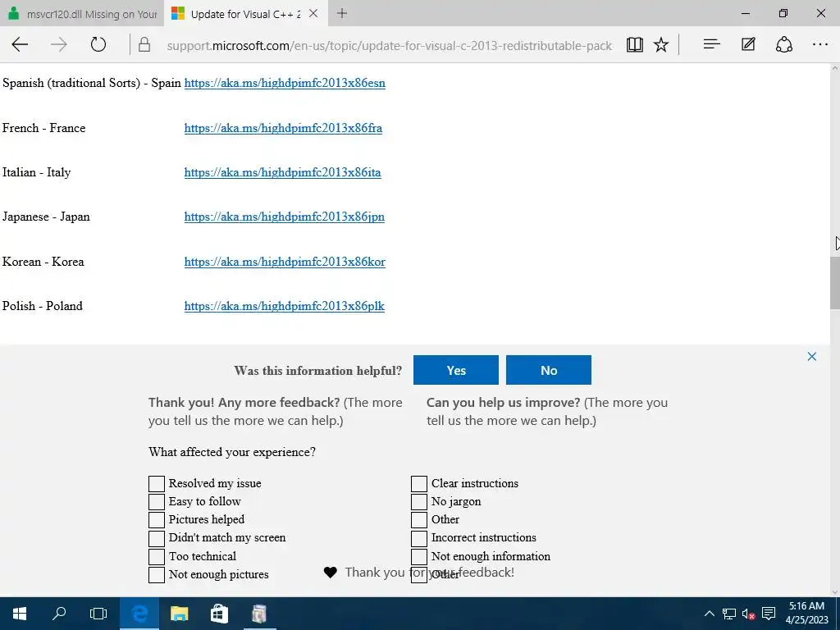The width and height of the screenshot is (840, 630).
Task: Click 'What affected your experience?' text
Action: tap(232, 452)
